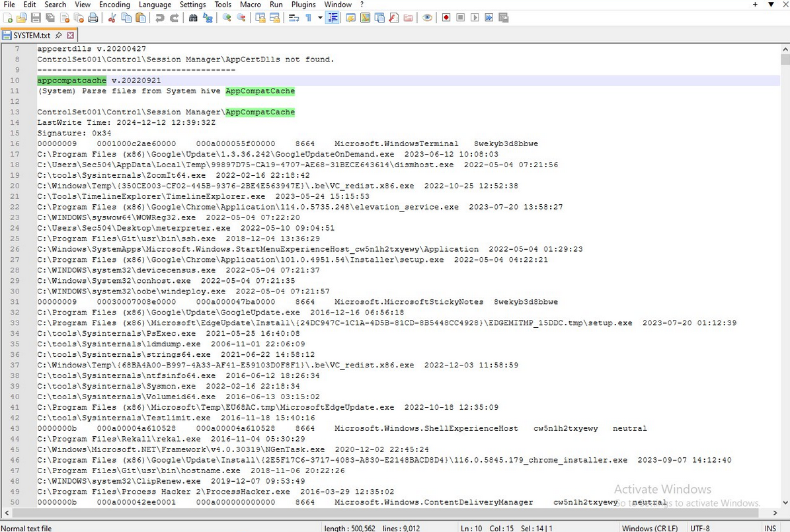Start macro recording with red dot icon
This screenshot has width=790, height=532.
tap(446, 18)
